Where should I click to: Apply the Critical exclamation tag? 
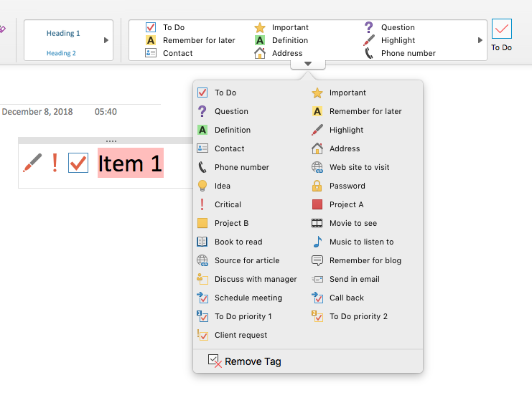[219, 204]
